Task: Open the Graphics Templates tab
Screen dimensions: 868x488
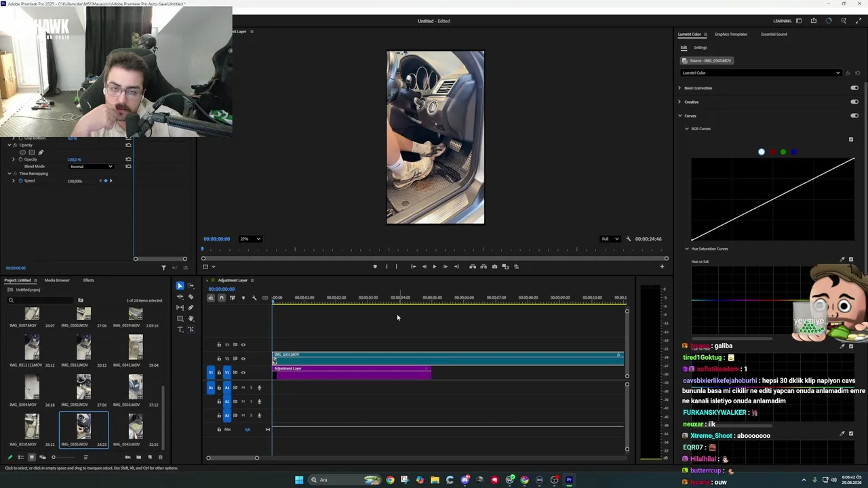Action: (730, 34)
